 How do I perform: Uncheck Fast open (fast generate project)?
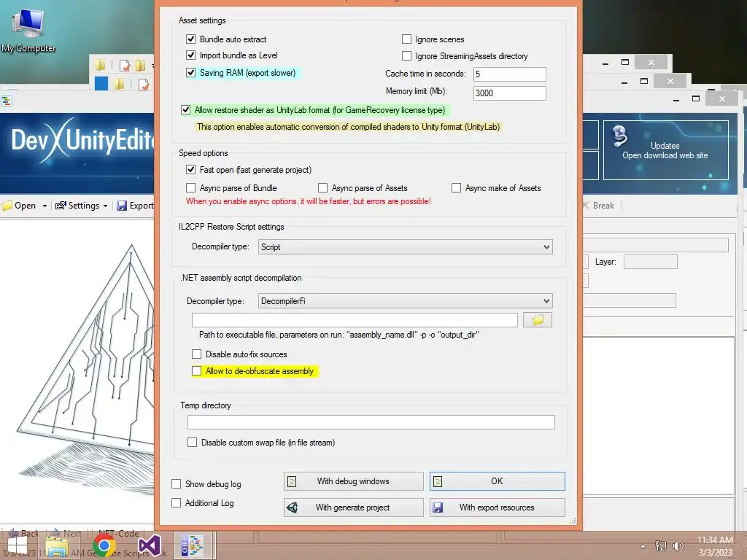tap(191, 169)
